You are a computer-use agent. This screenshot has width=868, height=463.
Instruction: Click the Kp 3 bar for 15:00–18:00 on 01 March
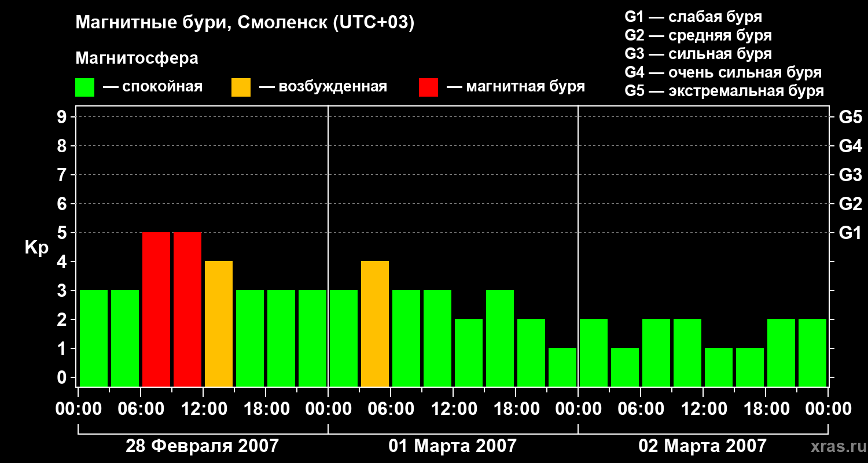[x=500, y=339]
